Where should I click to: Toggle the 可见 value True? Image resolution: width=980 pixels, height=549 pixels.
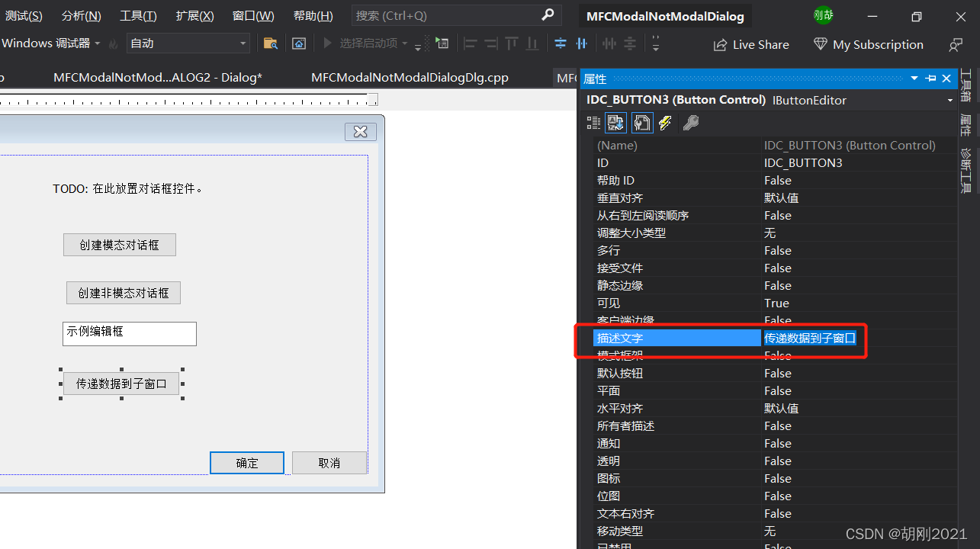776,303
